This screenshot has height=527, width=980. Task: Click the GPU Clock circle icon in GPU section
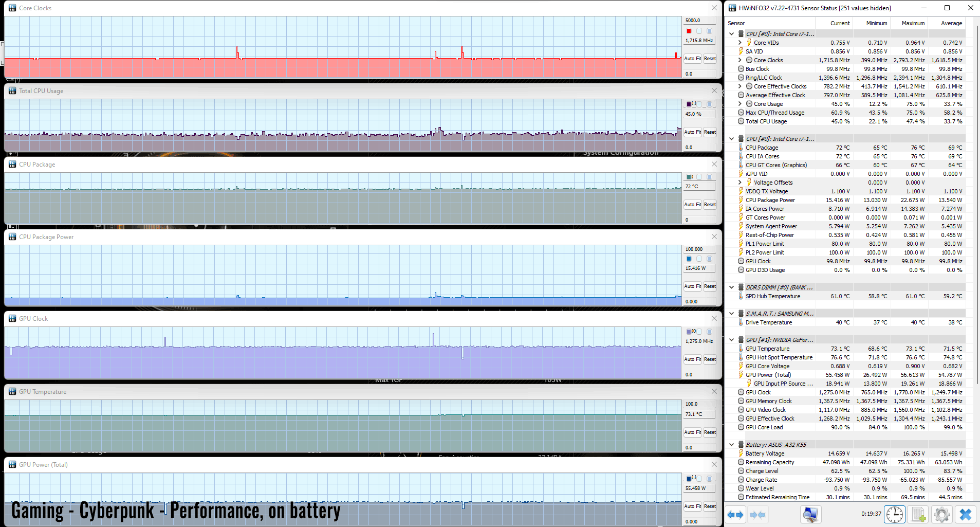(741, 392)
